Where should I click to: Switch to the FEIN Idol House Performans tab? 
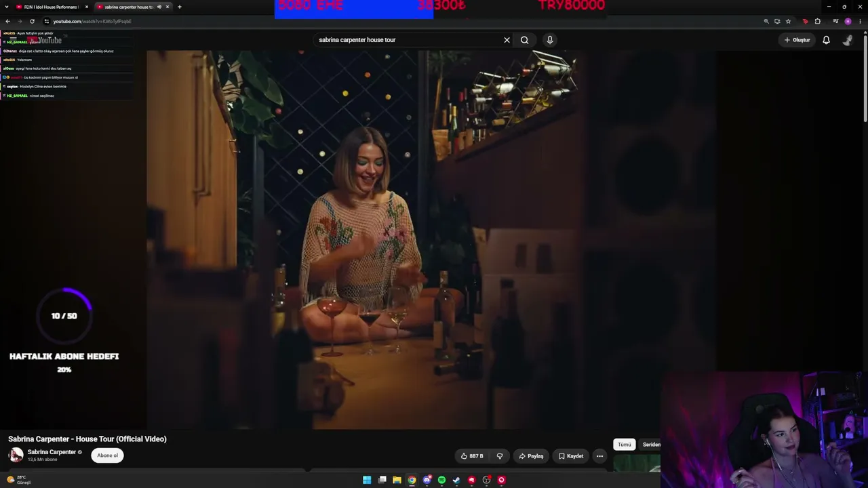52,7
